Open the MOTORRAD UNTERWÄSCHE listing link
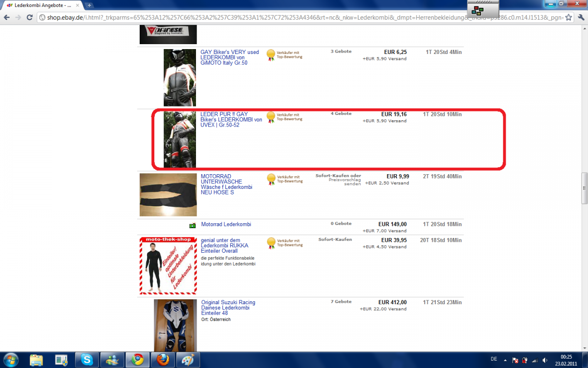Screen dimensions: 588x368 coord(226,184)
